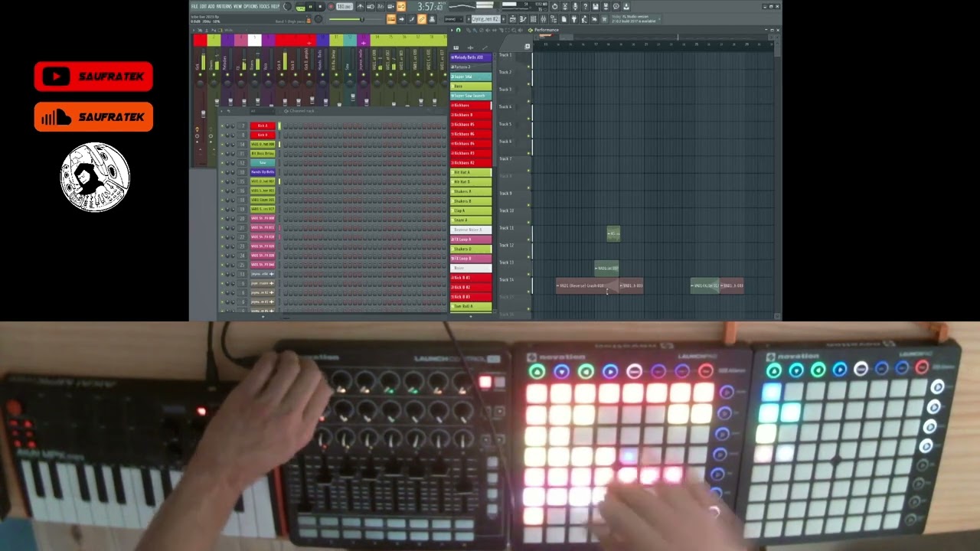Viewport: 980px width, 551px height.
Task: Open the OPTIONS menu
Action: (250, 7)
